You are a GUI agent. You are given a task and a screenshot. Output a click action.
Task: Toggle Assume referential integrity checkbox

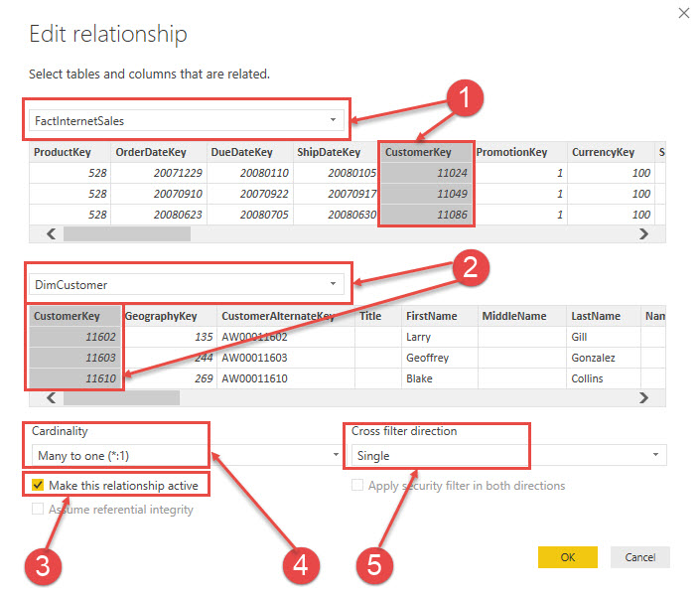(38, 509)
